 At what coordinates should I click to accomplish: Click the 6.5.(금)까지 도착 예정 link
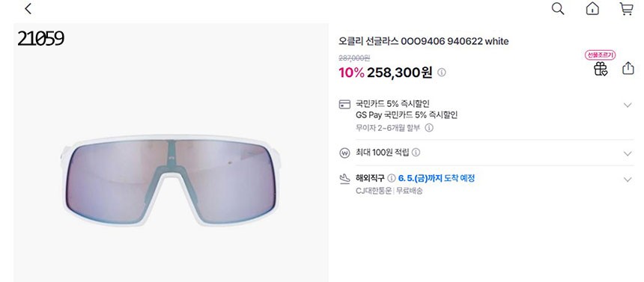tap(436, 178)
